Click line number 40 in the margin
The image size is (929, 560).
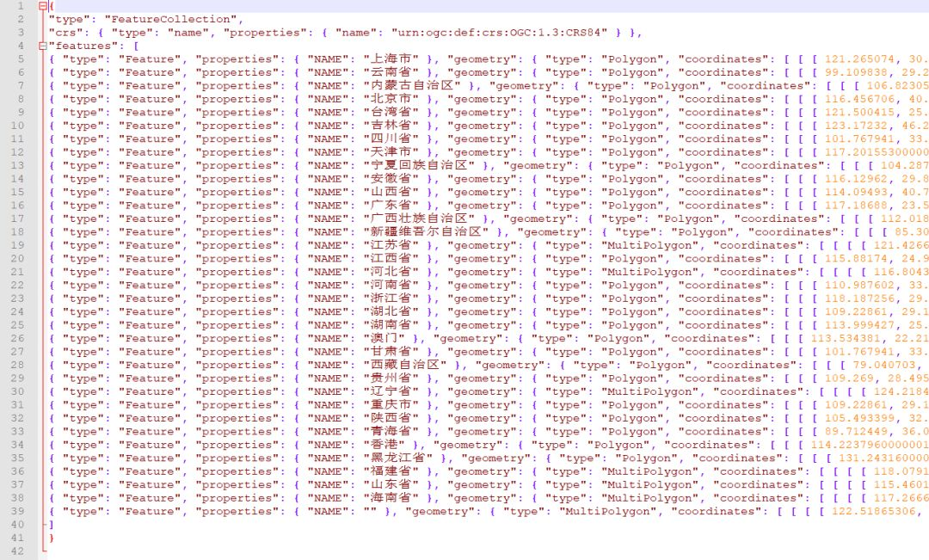(17, 525)
